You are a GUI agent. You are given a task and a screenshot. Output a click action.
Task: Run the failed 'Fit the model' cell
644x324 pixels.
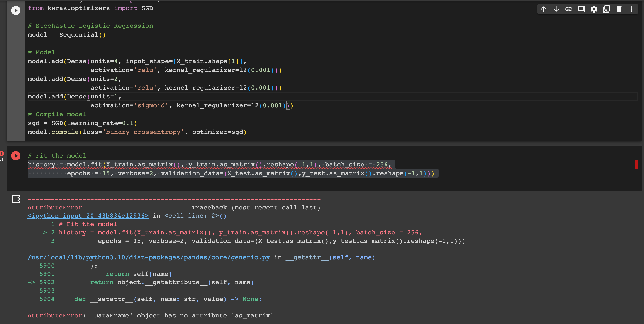coord(16,156)
